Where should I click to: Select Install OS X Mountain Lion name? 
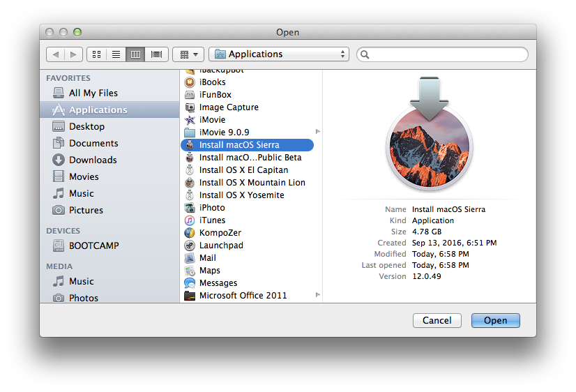(252, 182)
